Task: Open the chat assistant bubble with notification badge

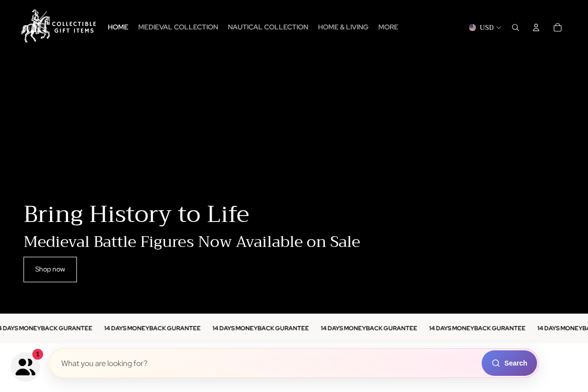Action: (25, 366)
